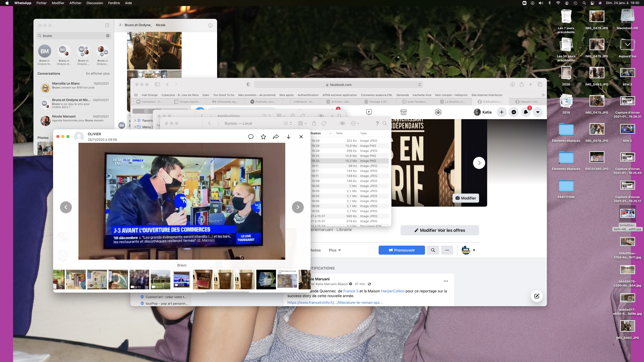Image resolution: width=644 pixels, height=362 pixels.
Task: Expand 'Plus' dropdown on Facebook page
Action: 335,250
